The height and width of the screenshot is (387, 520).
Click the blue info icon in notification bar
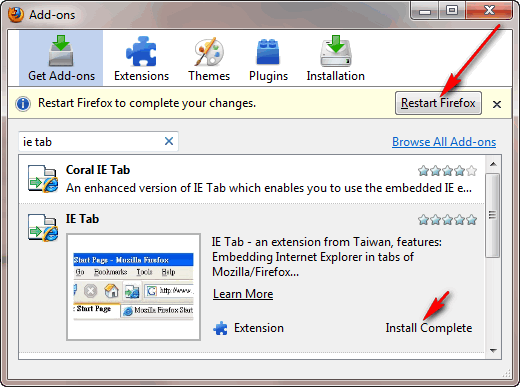click(x=23, y=104)
